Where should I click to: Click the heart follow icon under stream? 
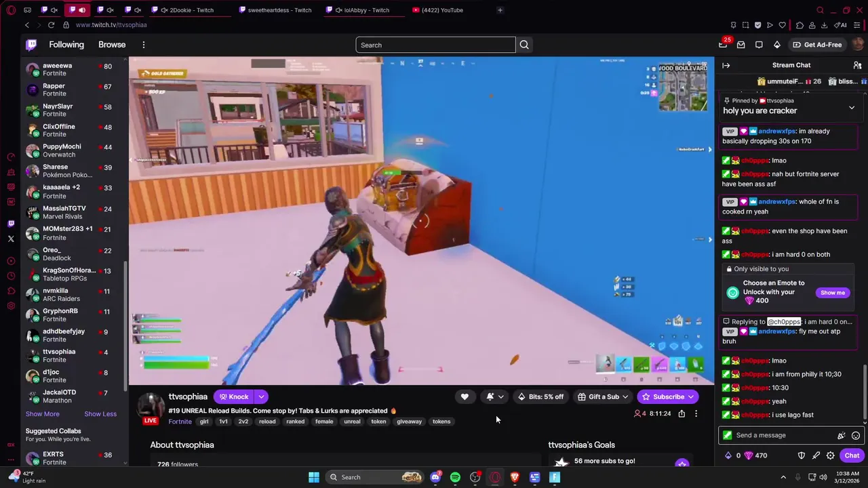(465, 396)
